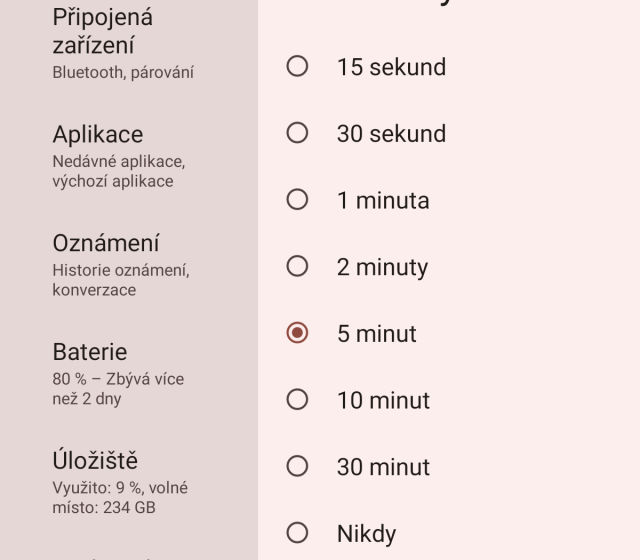Open the Aplikace settings section

point(98,134)
